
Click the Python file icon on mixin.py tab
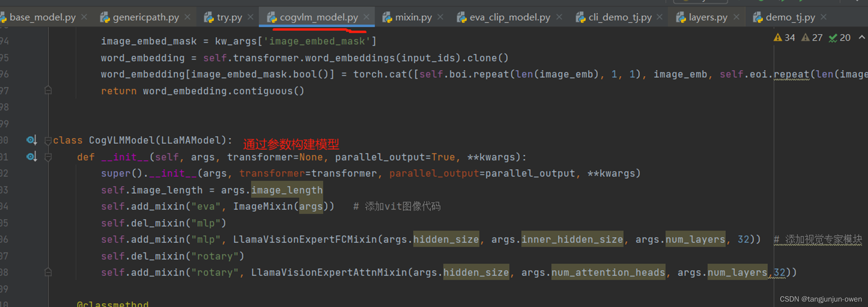click(387, 17)
